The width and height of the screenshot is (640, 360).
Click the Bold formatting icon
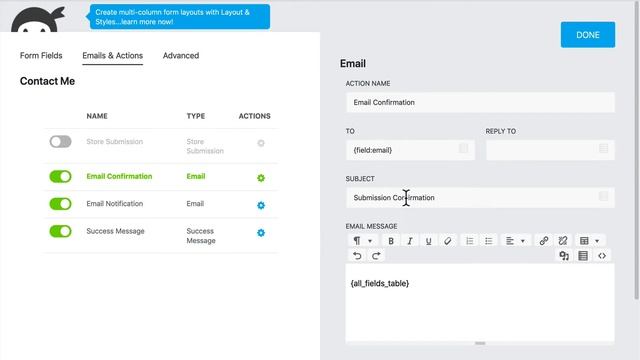(x=391, y=241)
